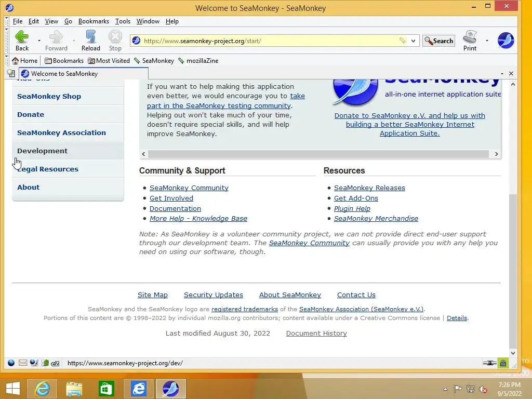Click the page vertical scrollbar up arrow

(x=513, y=84)
